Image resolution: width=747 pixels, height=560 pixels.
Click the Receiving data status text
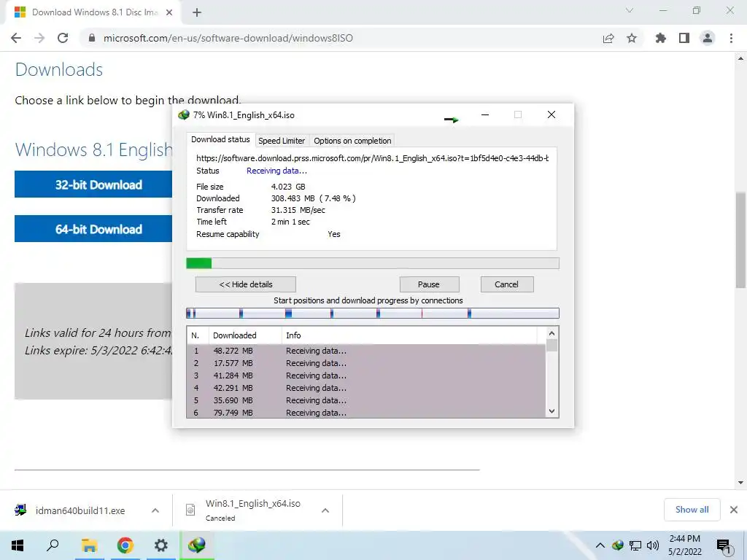(x=276, y=171)
